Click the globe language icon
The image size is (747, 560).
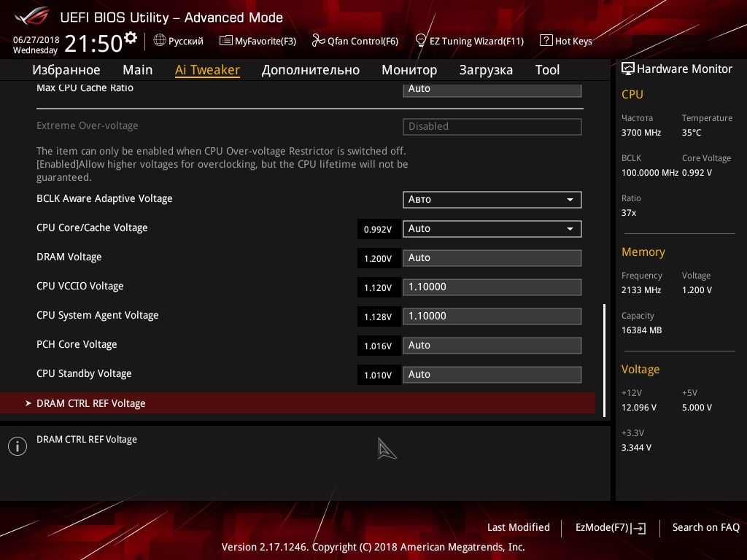tap(160, 41)
